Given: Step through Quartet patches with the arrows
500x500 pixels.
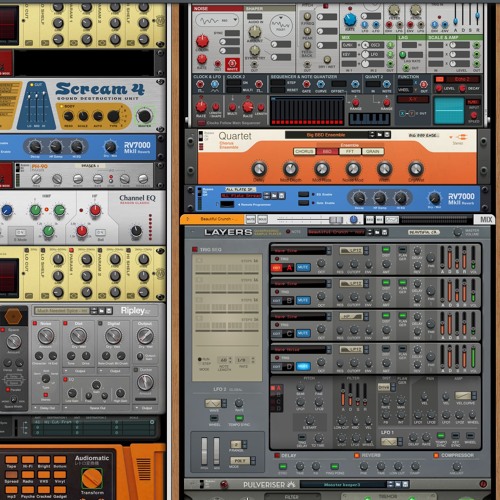Looking at the screenshot, I should point(372,135).
